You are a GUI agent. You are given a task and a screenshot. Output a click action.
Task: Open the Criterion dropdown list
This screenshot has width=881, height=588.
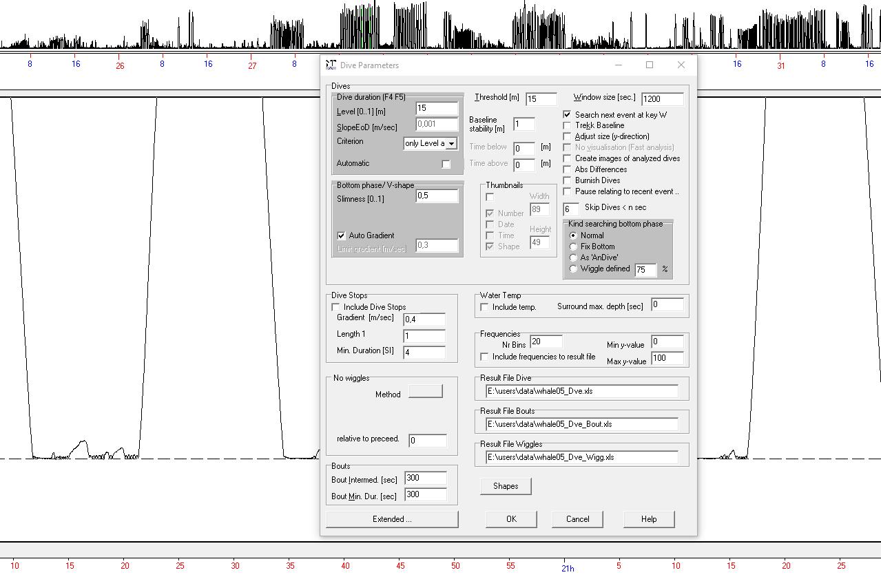click(451, 143)
